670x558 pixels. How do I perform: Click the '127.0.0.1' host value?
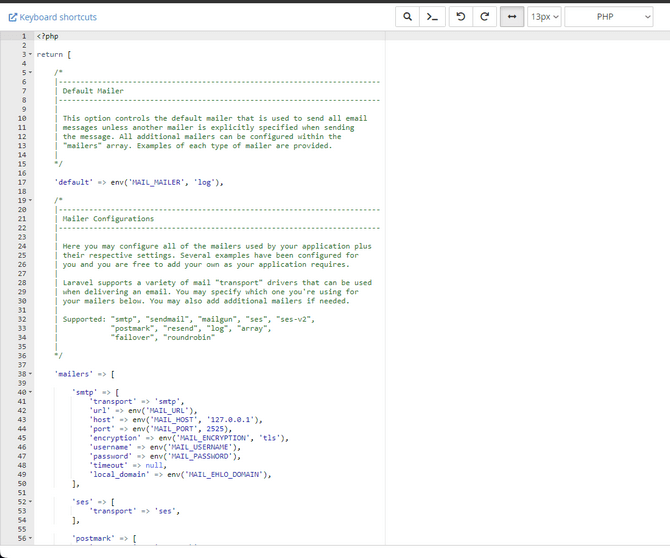[x=231, y=420]
